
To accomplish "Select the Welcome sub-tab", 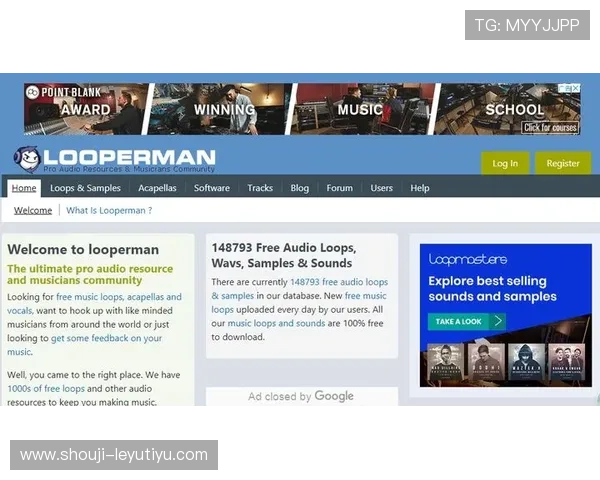I will [x=33, y=211].
